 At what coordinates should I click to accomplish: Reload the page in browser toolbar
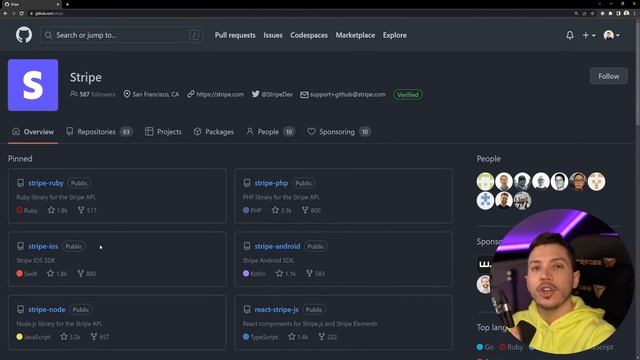tap(21, 13)
